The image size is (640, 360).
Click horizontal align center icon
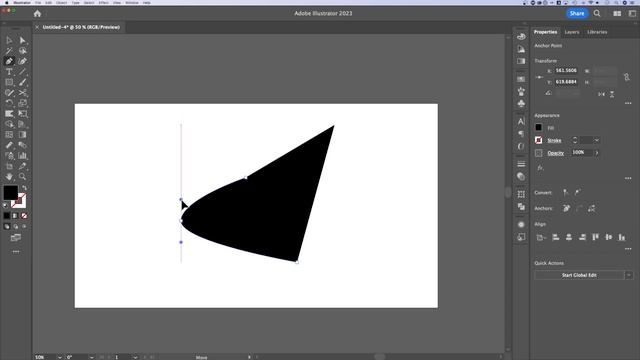tap(569, 237)
